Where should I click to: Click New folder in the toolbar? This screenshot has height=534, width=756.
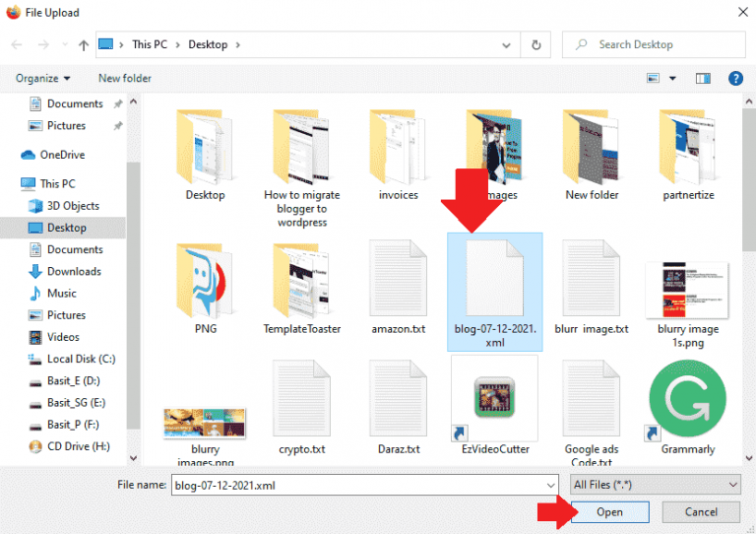coord(125,78)
